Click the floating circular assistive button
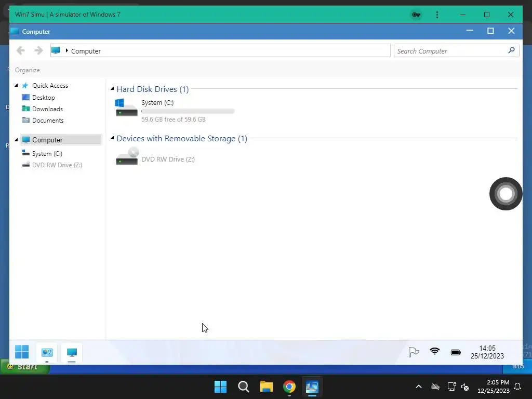 point(506,194)
